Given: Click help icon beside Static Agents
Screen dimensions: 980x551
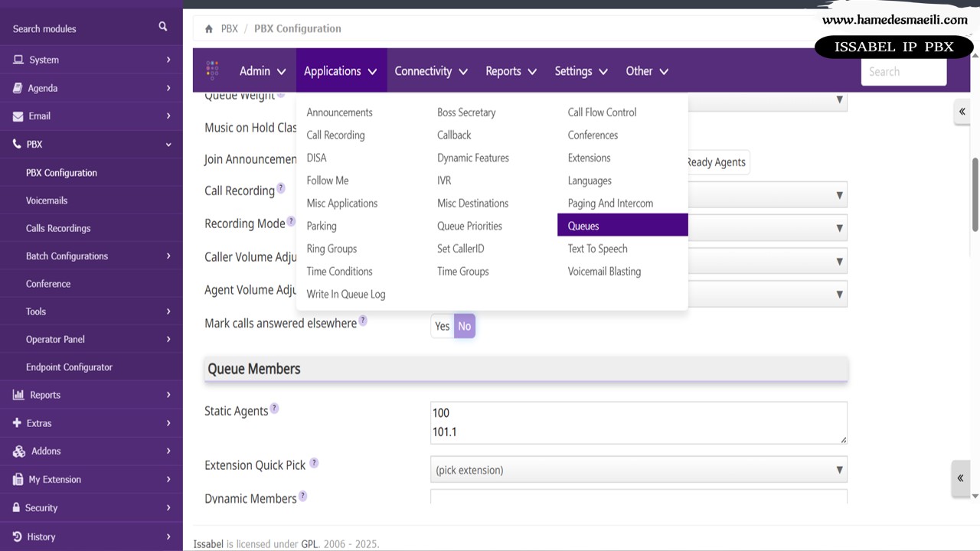Looking at the screenshot, I should point(274,409).
